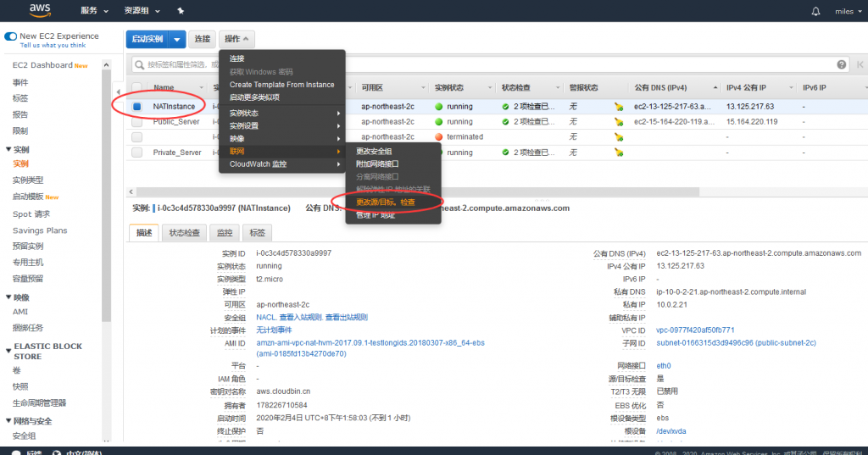Switch to the 监控 tab
Viewport: 868px width, 455px height.
pos(224,233)
